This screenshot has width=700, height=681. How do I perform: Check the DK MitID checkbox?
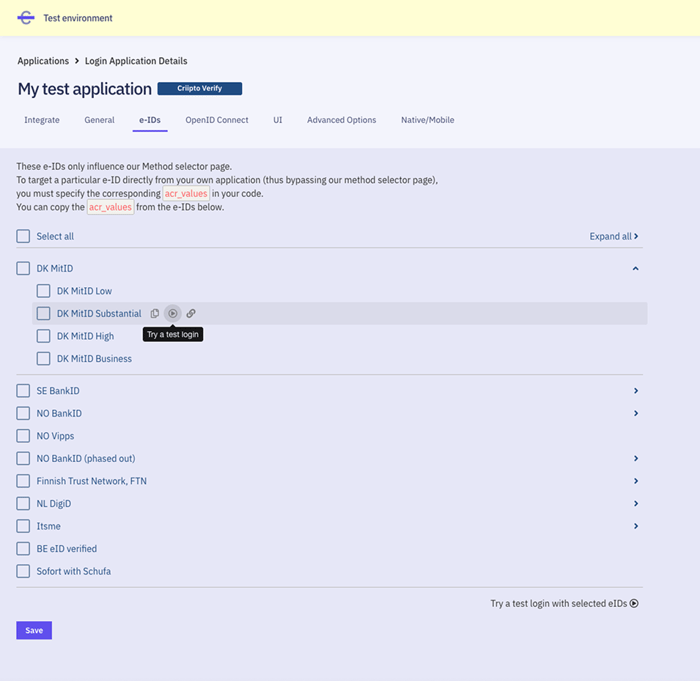(x=23, y=268)
